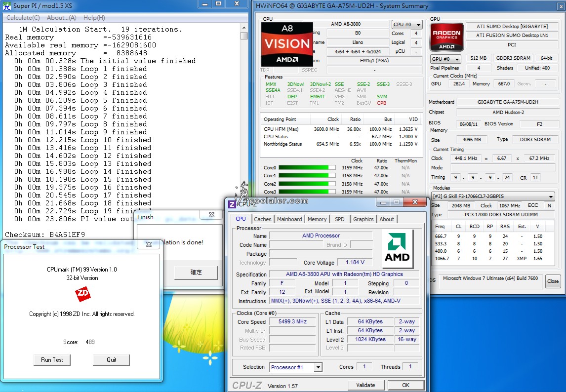Click the Level 2 cache value 1024 KBytes
This screenshot has width=566, height=392.
point(370,339)
